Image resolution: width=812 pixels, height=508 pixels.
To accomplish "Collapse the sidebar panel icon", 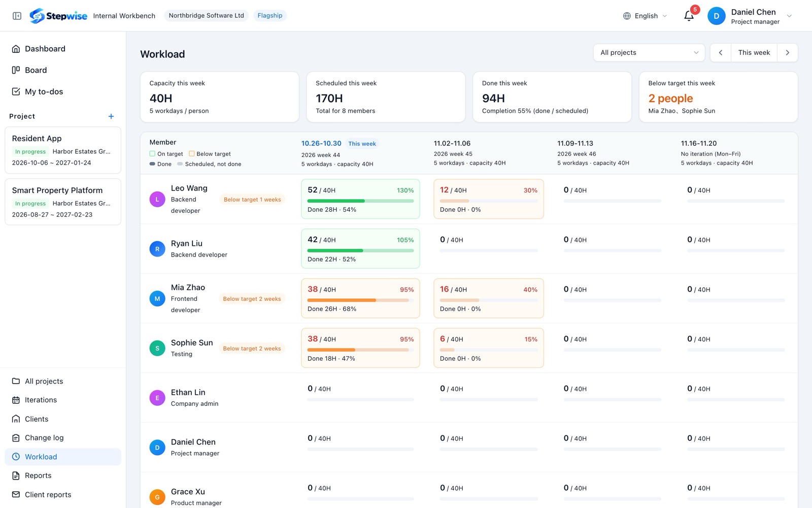I will 17,16.
